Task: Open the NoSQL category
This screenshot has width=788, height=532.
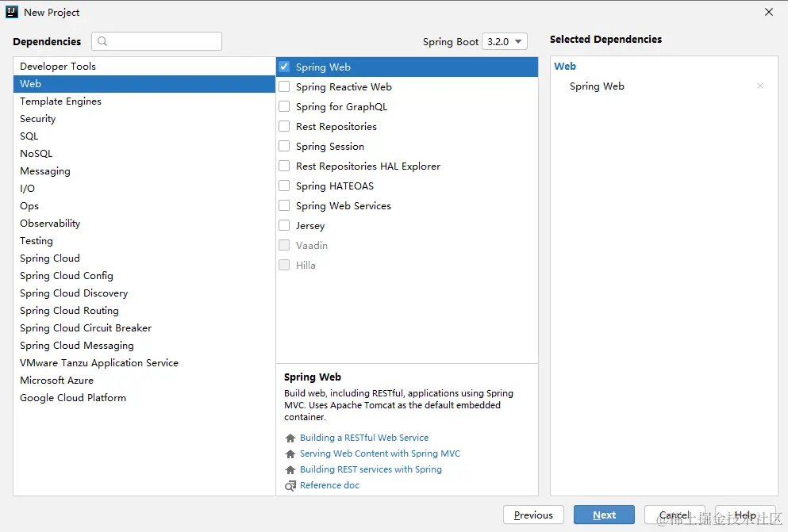Action: coord(144,154)
